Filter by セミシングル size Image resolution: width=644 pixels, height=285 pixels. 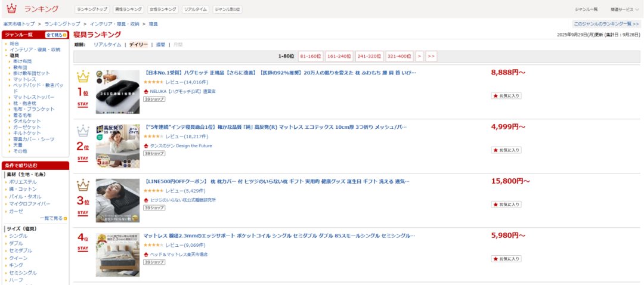23,273
